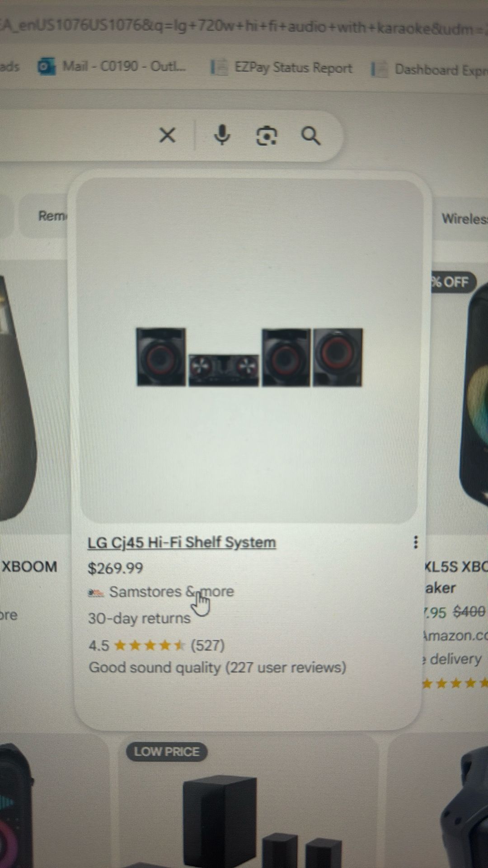
Task: Click the browser address bar URL
Action: point(244,27)
